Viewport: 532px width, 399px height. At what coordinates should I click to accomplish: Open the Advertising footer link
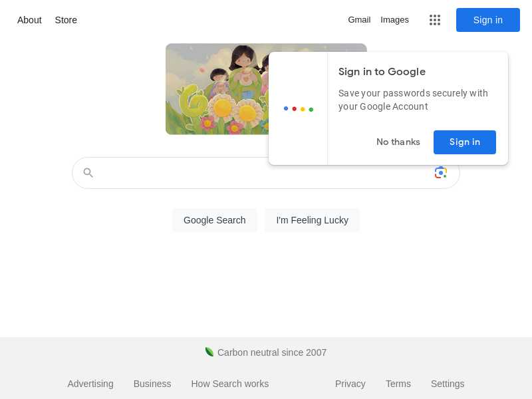(90, 384)
